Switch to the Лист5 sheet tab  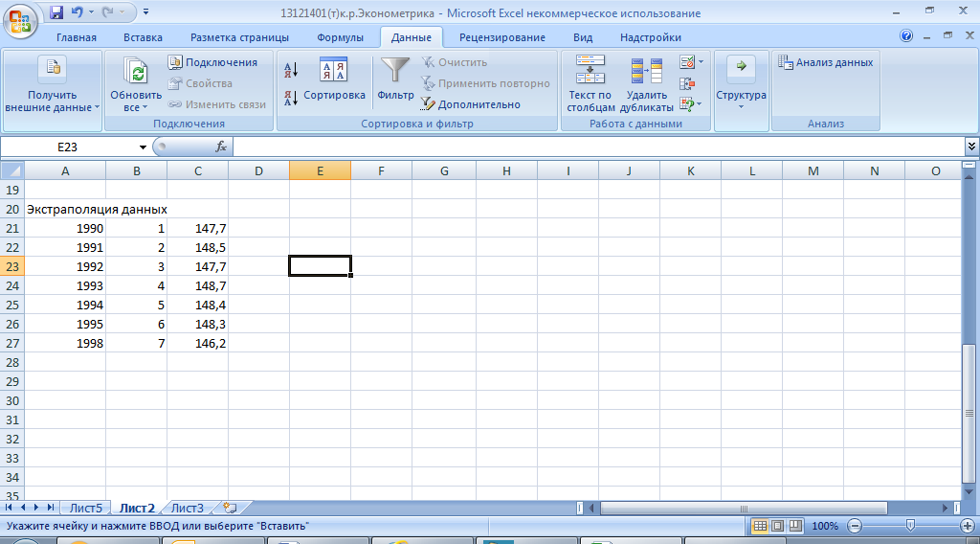pyautogui.click(x=85, y=509)
